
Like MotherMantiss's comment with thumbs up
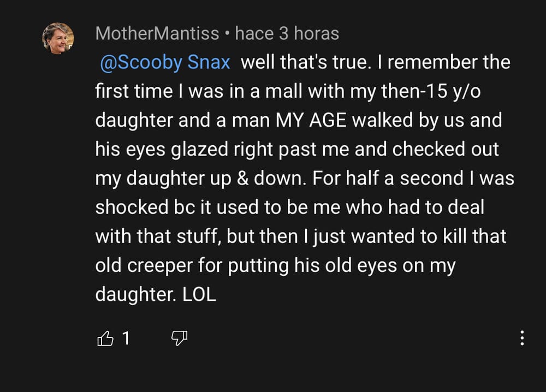[105, 339]
